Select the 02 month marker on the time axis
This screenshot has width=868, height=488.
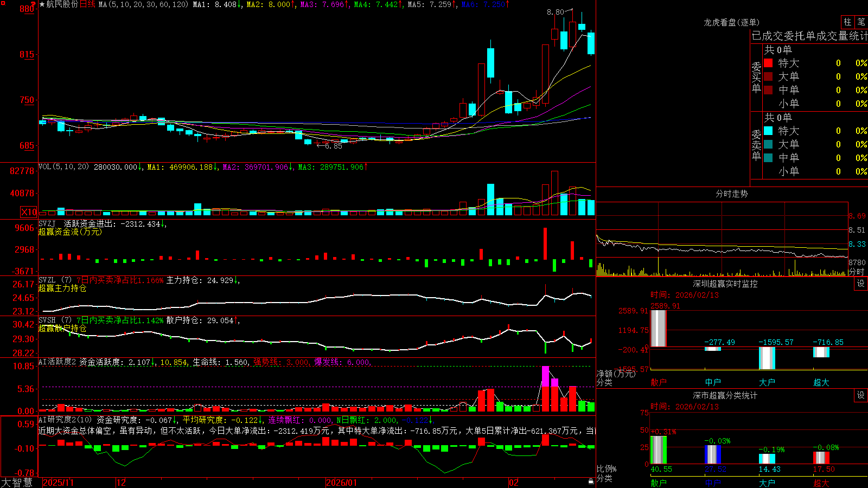[514, 483]
